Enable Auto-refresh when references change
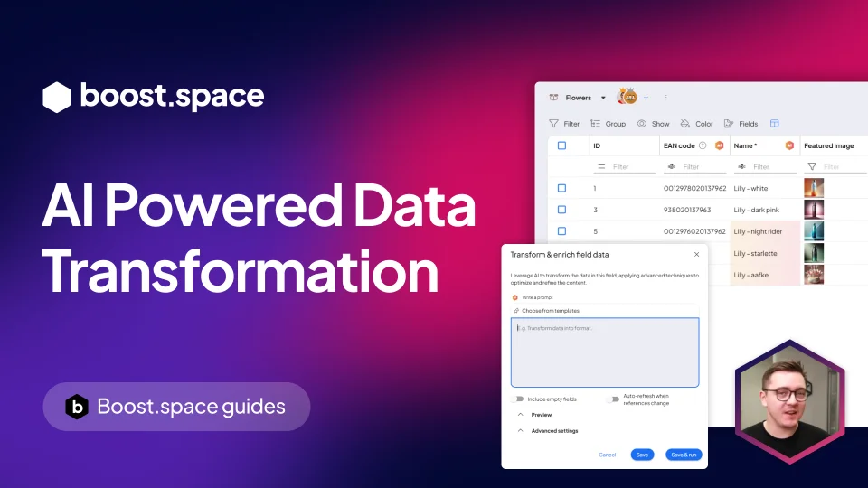Screen dimensions: 868x488 click(x=612, y=399)
